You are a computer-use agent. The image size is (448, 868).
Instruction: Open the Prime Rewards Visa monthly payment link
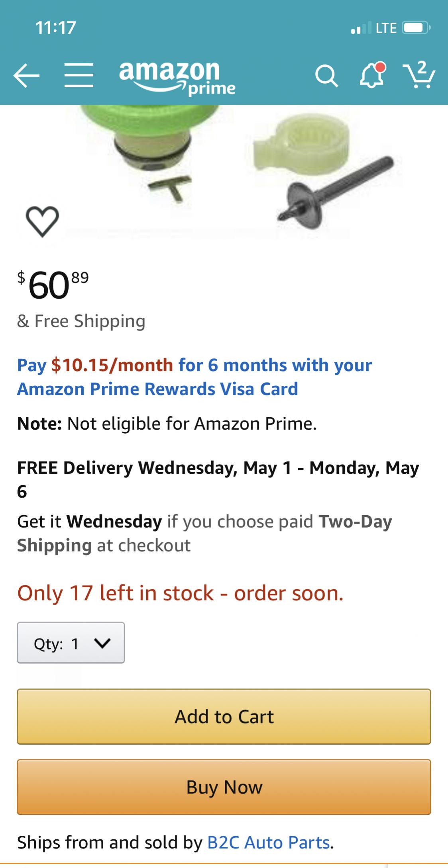pyautogui.click(x=195, y=377)
